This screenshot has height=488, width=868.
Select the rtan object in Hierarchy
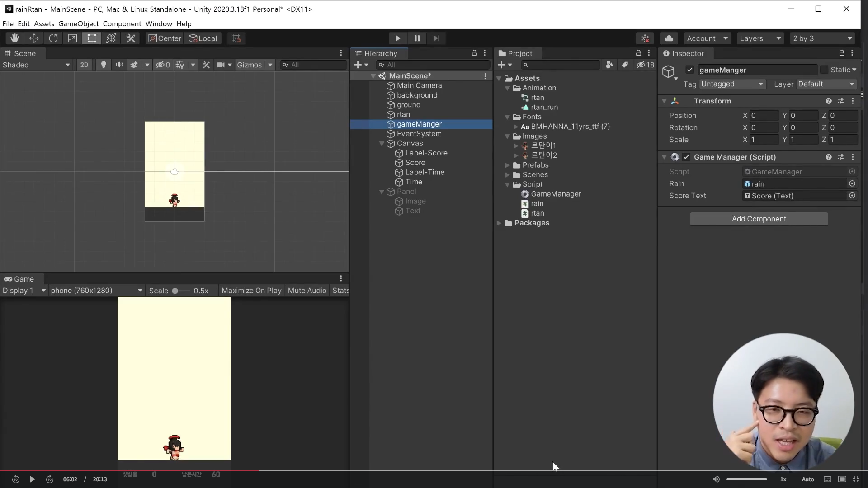403,114
